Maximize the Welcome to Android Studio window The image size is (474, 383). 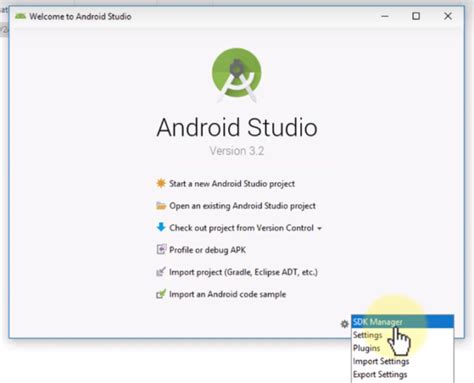416,16
